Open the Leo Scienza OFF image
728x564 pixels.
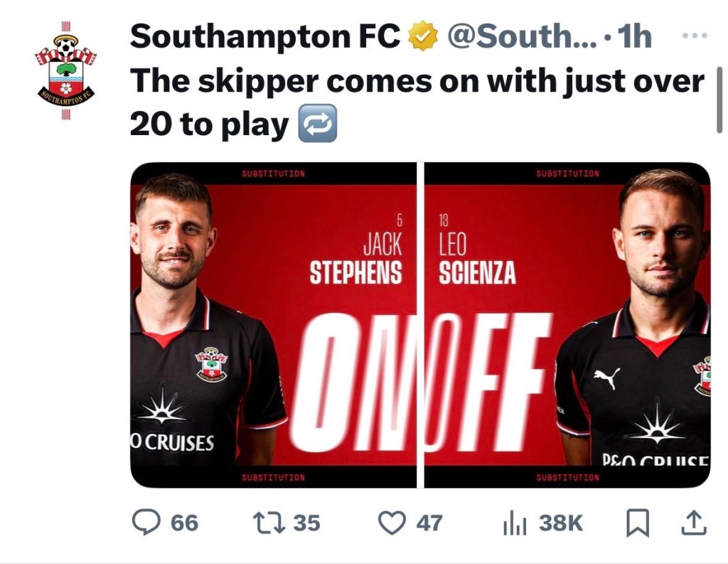coord(567,325)
